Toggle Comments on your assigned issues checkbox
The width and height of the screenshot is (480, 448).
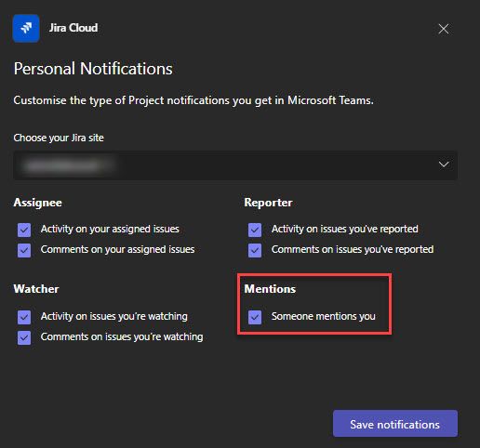pyautogui.click(x=24, y=250)
